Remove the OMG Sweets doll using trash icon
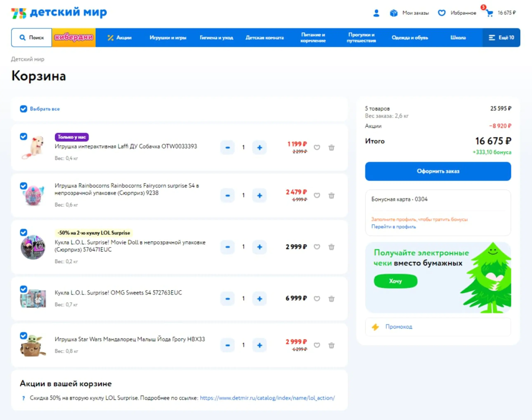 coord(331,299)
